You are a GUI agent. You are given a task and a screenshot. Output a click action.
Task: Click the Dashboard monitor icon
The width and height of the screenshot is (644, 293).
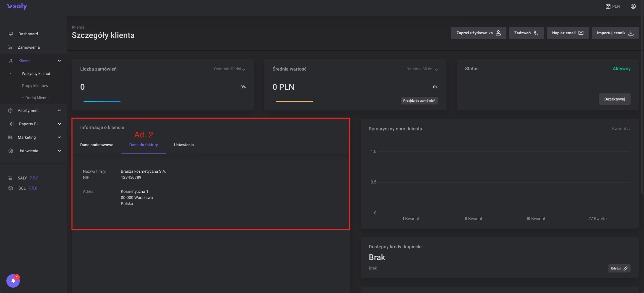point(11,34)
